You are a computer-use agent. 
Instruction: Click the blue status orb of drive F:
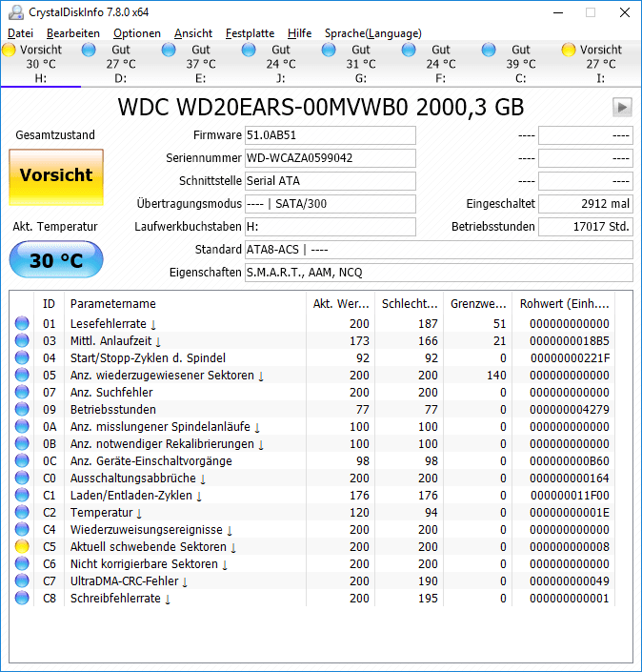pos(409,50)
